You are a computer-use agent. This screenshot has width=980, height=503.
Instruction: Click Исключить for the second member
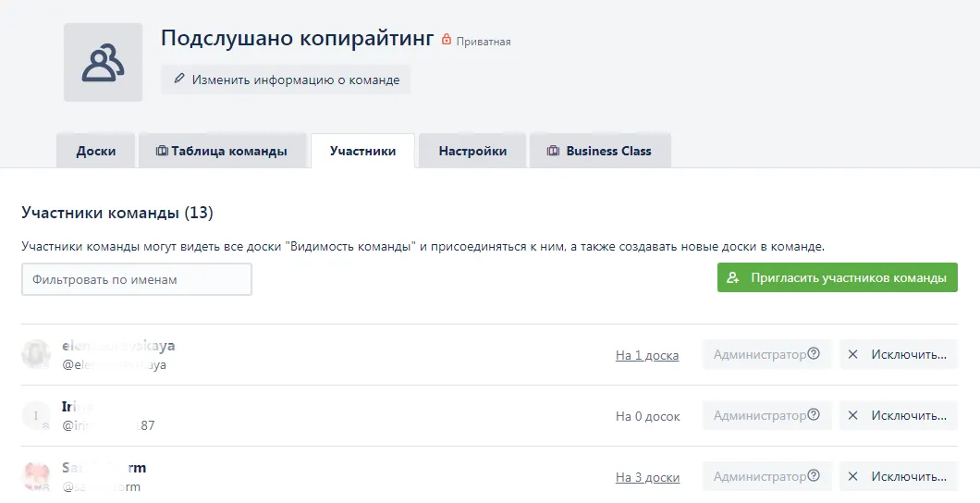pyautogui.click(x=898, y=415)
